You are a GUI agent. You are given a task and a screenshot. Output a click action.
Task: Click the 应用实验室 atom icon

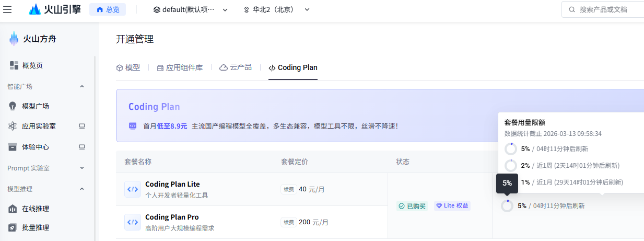(13, 126)
